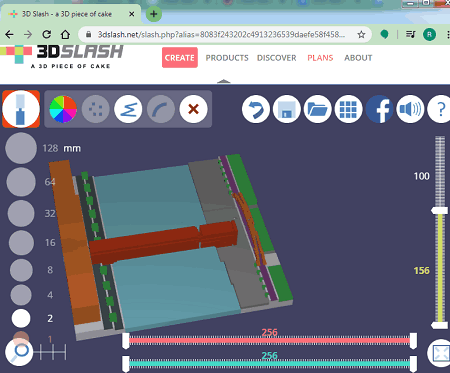Share on Facebook icon
The width and height of the screenshot is (450, 373).
(379, 109)
